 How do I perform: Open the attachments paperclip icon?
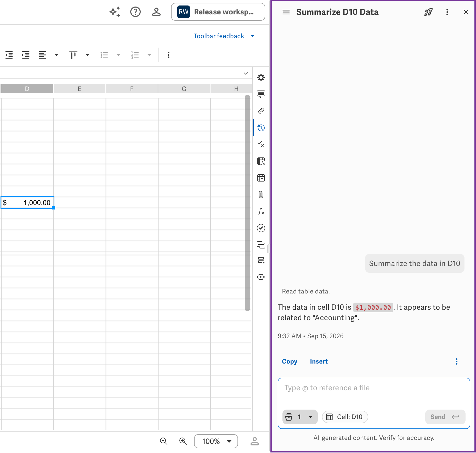click(x=261, y=195)
